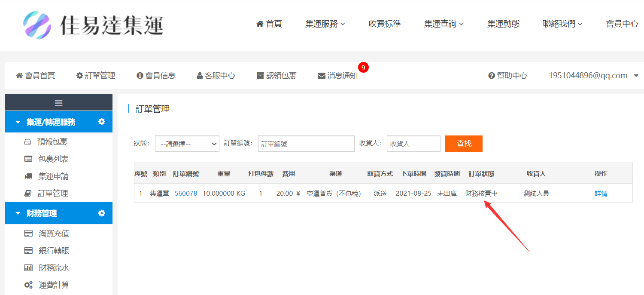Open the 狀態 --請選擇-- dropdown

(187, 144)
